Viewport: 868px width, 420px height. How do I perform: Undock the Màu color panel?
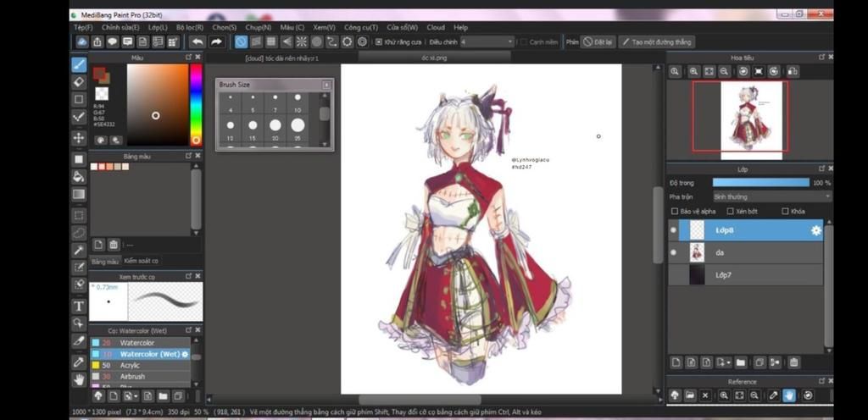[x=188, y=57]
